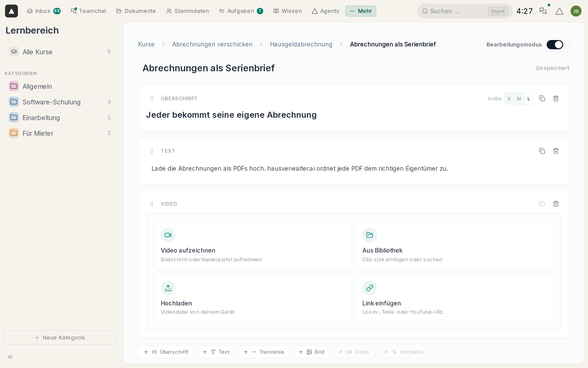Click the Suchen search field
This screenshot has width=588, height=368.
pos(465,11)
